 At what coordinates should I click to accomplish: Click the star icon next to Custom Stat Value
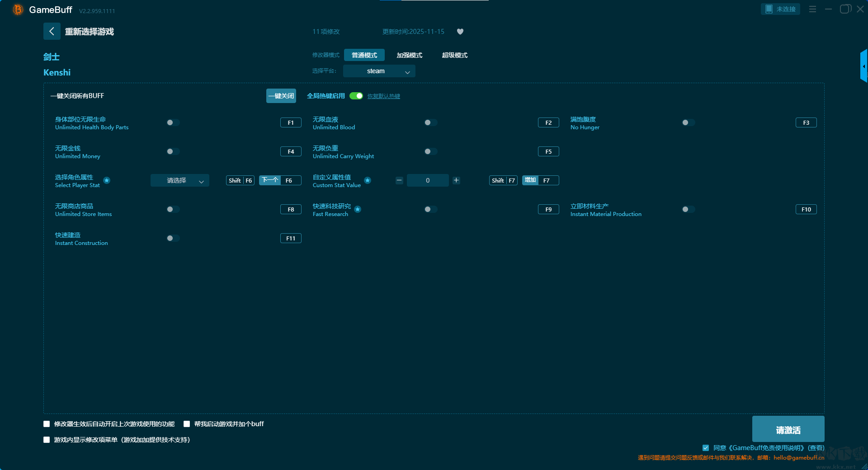(x=368, y=180)
